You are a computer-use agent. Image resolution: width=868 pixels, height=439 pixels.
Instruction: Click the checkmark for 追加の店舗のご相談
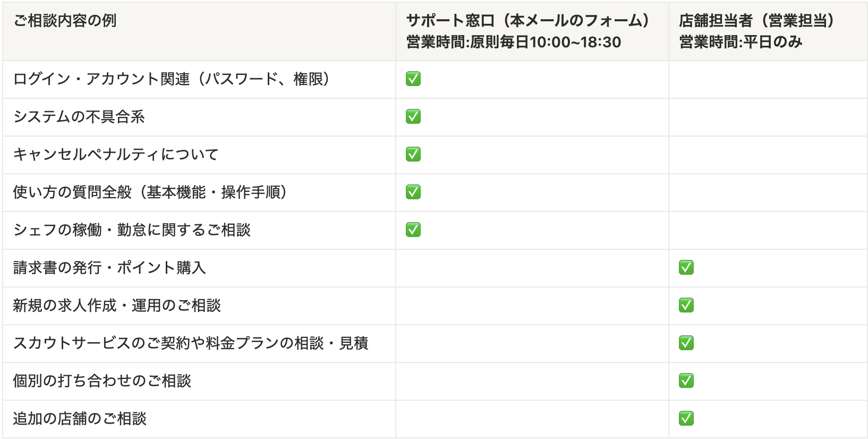pyautogui.click(x=686, y=419)
